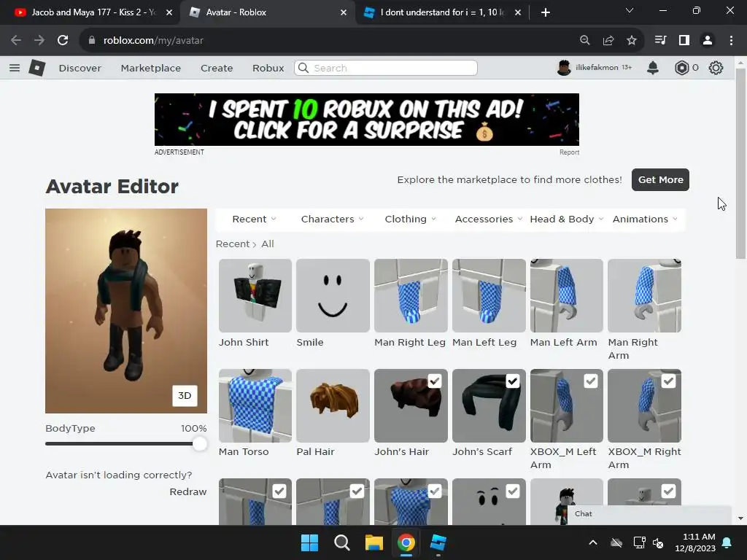Click the page vertical scrollbar thumb
This screenshot has width=747, height=560.
point(740,163)
